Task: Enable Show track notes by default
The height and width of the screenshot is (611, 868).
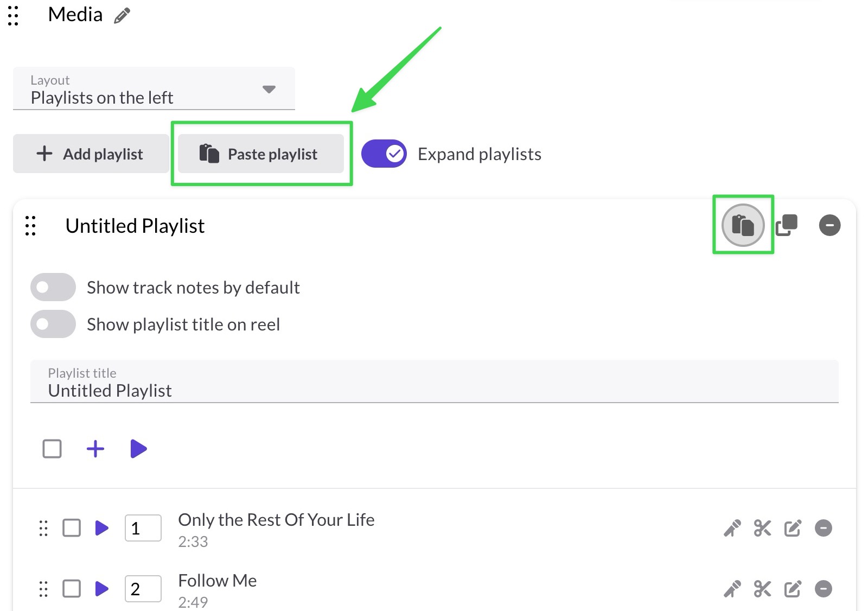Action: tap(53, 287)
